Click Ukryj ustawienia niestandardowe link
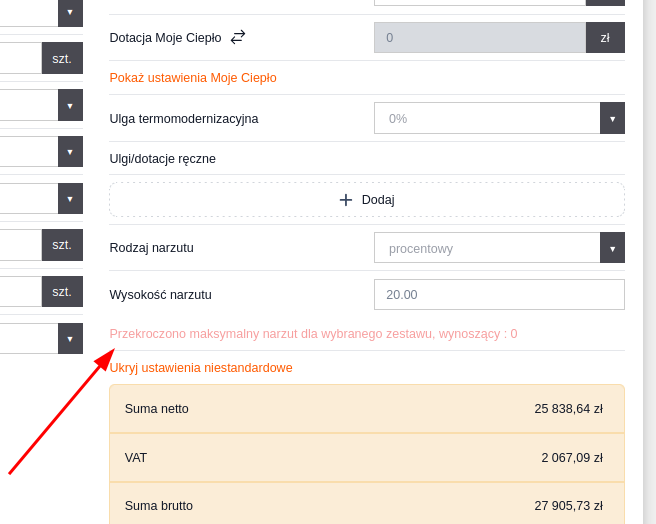This screenshot has height=524, width=656. (x=201, y=368)
